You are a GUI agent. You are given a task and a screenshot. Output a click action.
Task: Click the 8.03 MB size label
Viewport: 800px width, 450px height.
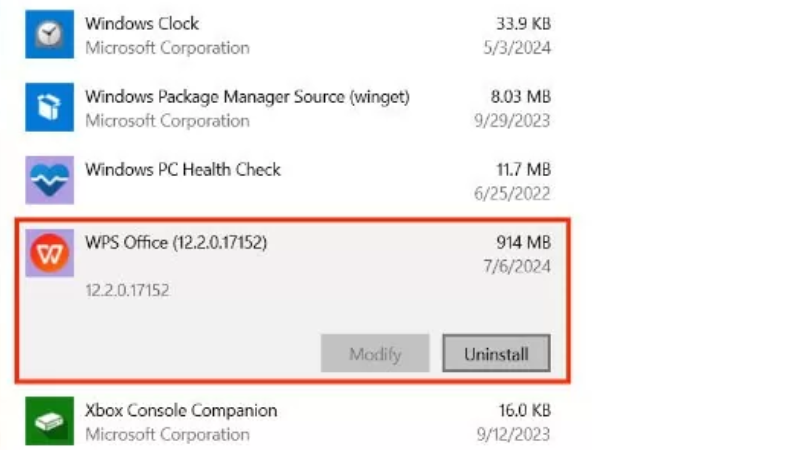pyautogui.click(x=519, y=97)
